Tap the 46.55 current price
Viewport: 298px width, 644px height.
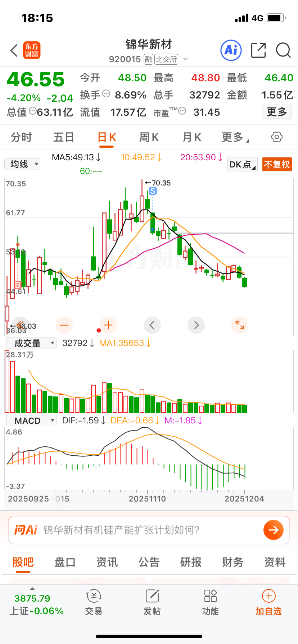pyautogui.click(x=36, y=79)
